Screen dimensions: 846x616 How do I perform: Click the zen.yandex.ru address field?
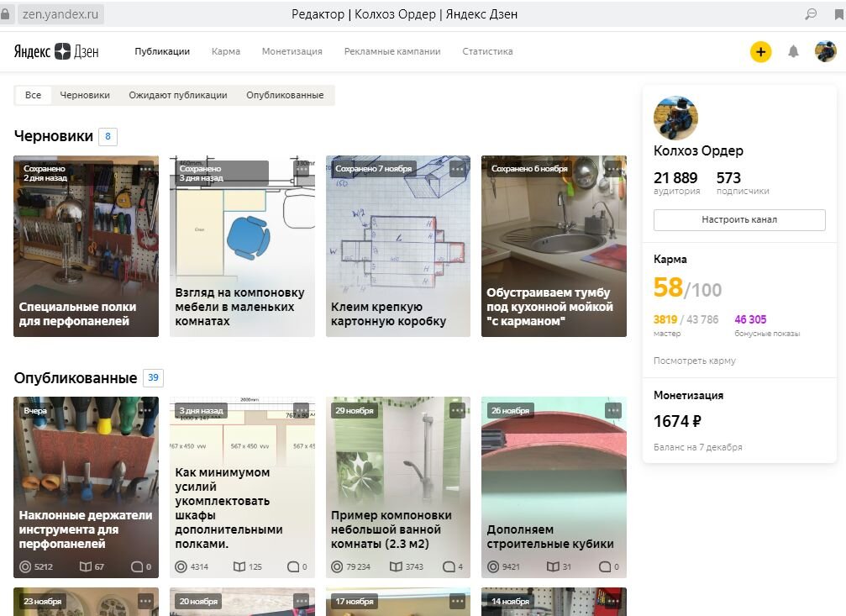click(x=60, y=14)
